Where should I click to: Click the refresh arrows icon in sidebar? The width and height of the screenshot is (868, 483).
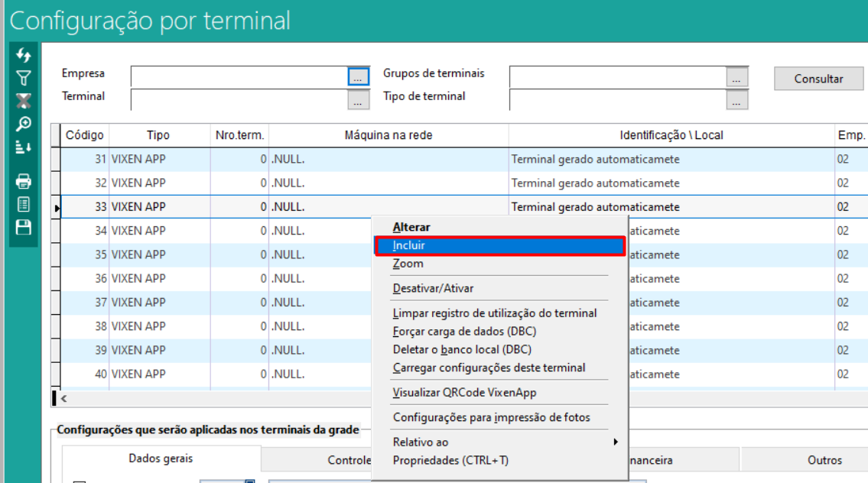pyautogui.click(x=24, y=55)
